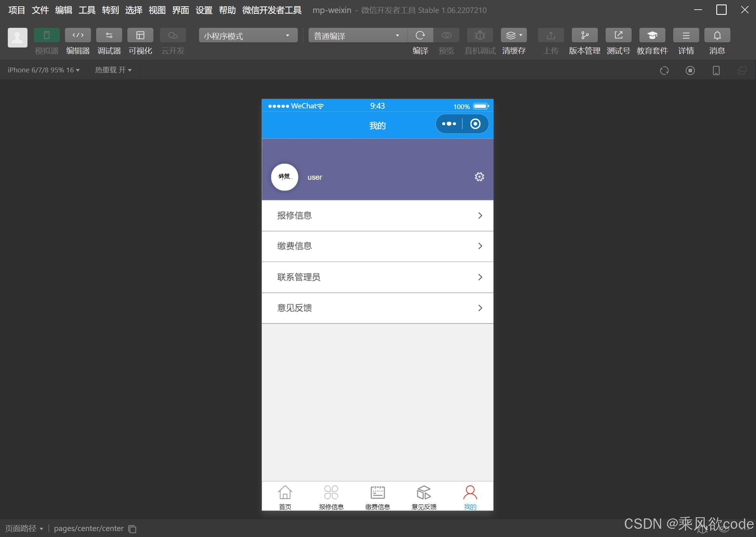Screen dimensions: 756x537
Task: Open the 项目 menu
Action: (16, 10)
